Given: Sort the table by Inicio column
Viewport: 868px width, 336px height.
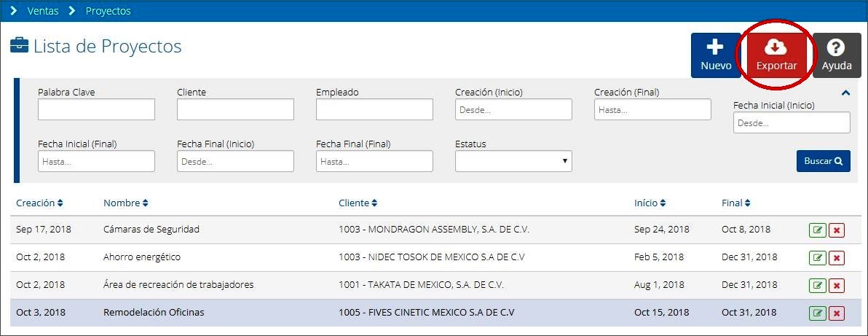Looking at the screenshot, I should pyautogui.click(x=650, y=203).
